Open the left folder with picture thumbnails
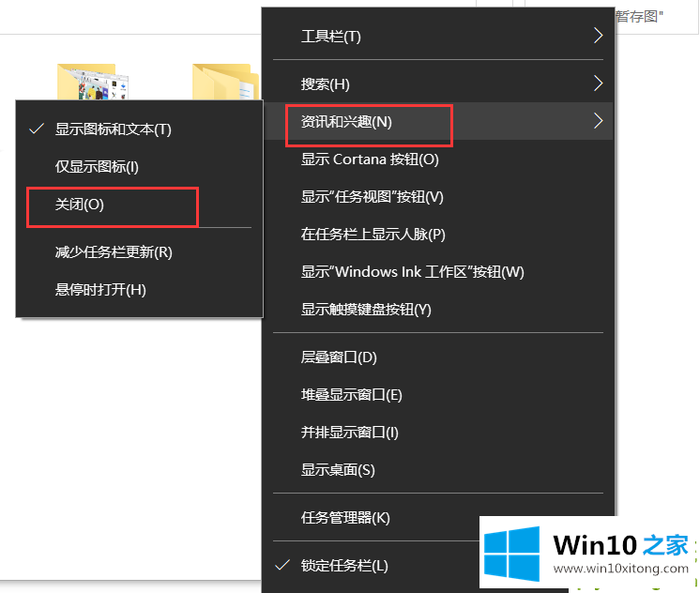Viewport: 700px width, 593px height. point(86,83)
